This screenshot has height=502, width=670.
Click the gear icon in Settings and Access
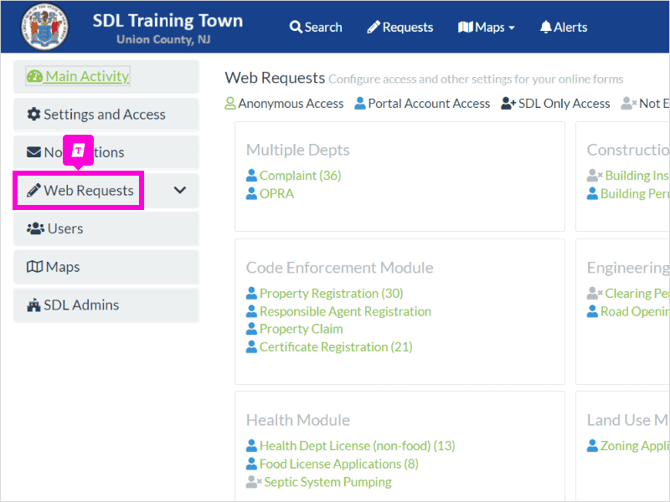coord(34,114)
